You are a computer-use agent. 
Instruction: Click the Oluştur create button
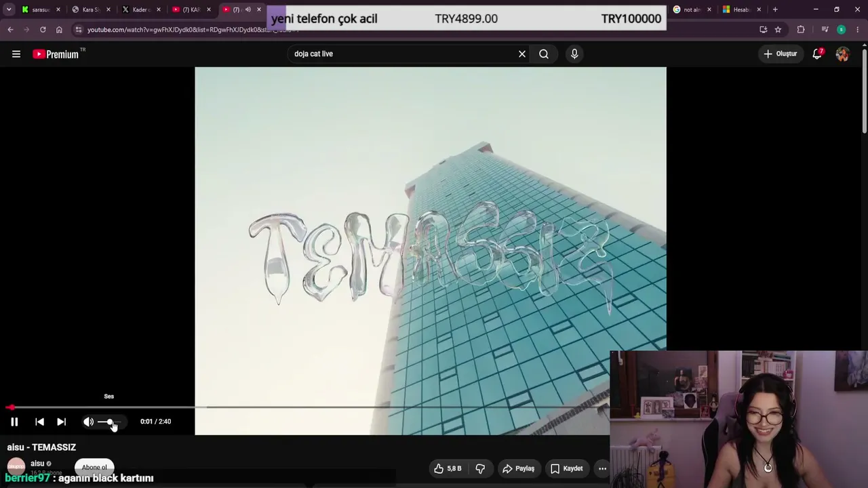coord(781,54)
